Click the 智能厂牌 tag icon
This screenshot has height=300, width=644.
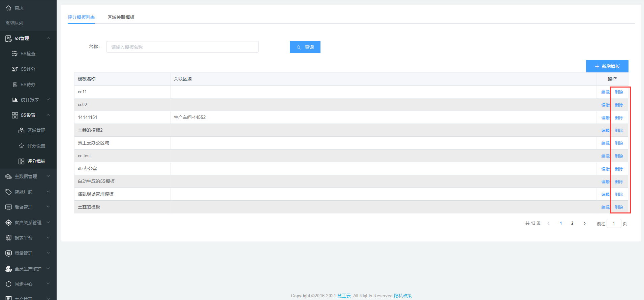[9, 192]
